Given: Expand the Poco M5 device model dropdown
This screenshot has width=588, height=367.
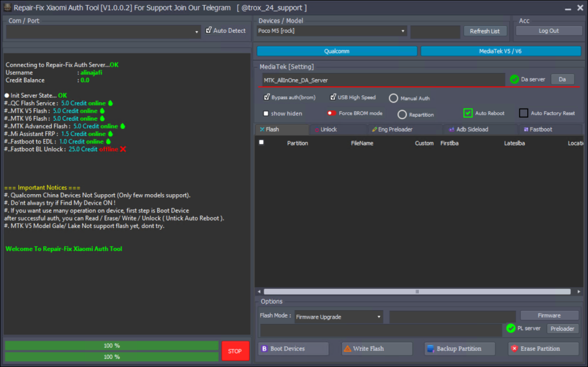Looking at the screenshot, I should pos(401,31).
